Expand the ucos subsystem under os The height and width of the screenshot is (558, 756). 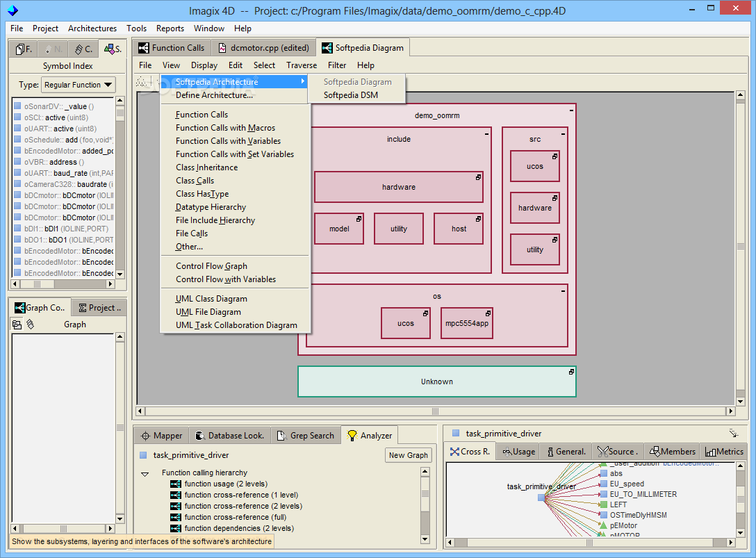coord(425,313)
